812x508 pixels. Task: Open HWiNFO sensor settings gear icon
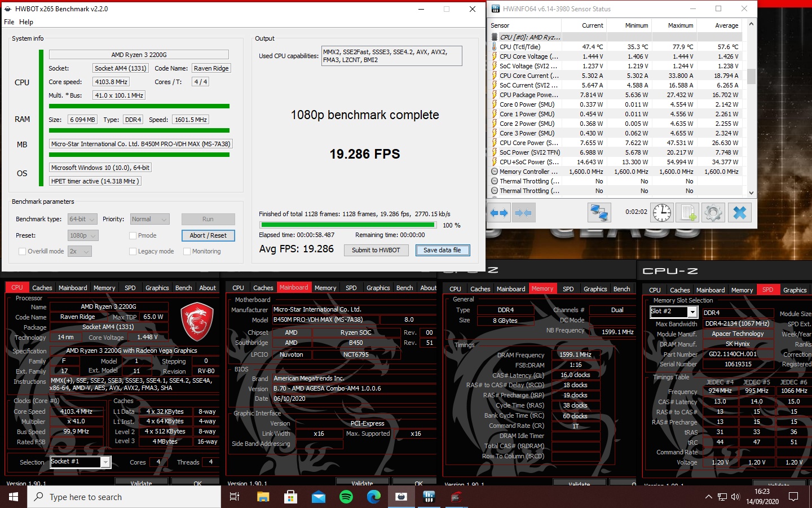[x=713, y=213]
